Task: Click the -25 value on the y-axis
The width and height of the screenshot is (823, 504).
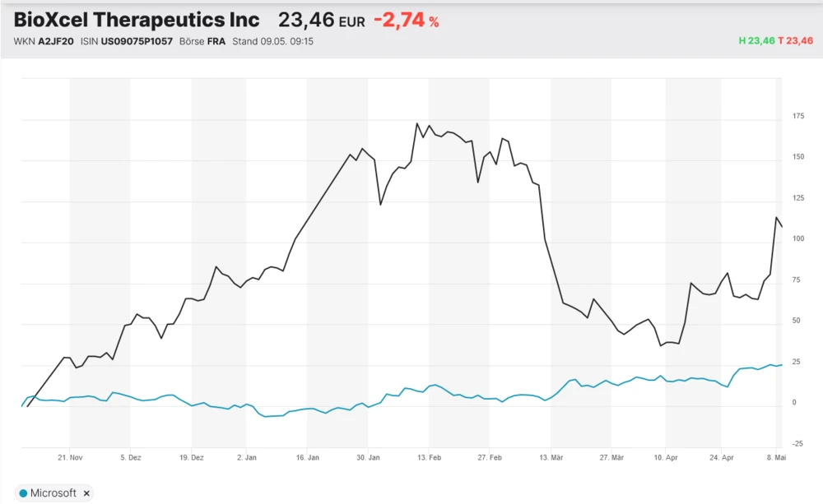Action: click(x=798, y=444)
